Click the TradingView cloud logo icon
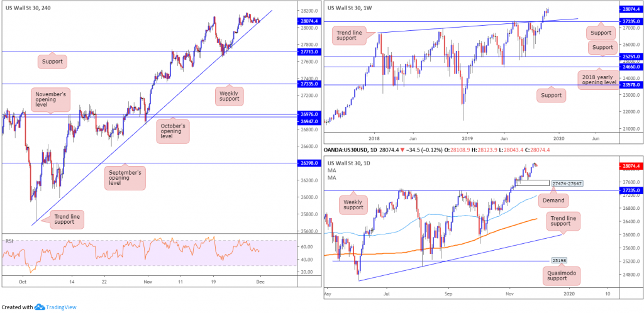 coord(40,307)
